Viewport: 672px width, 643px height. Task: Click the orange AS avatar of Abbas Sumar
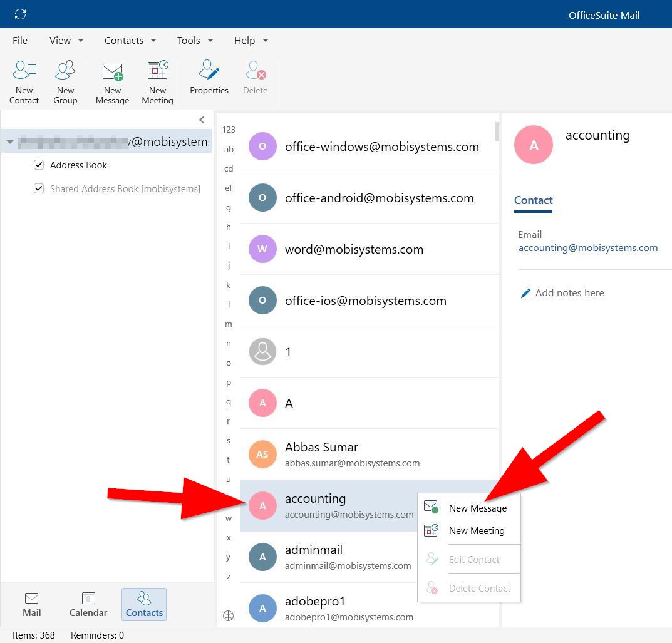pos(262,454)
